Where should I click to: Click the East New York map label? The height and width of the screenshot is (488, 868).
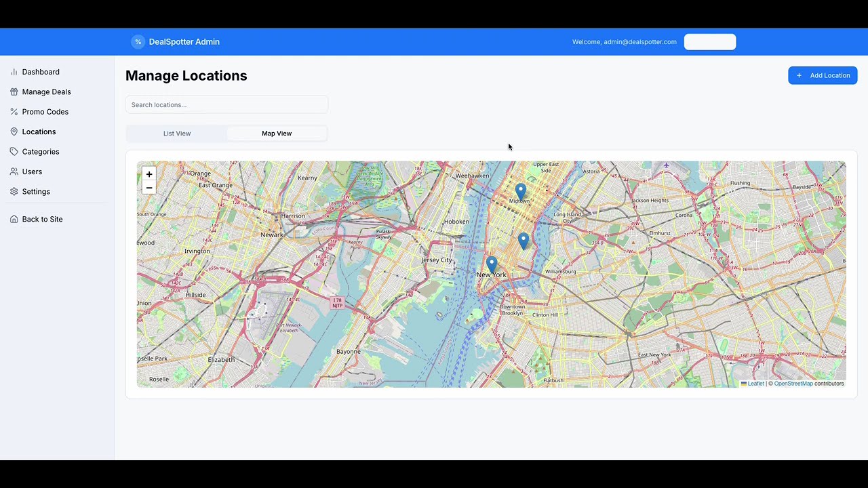654,355
